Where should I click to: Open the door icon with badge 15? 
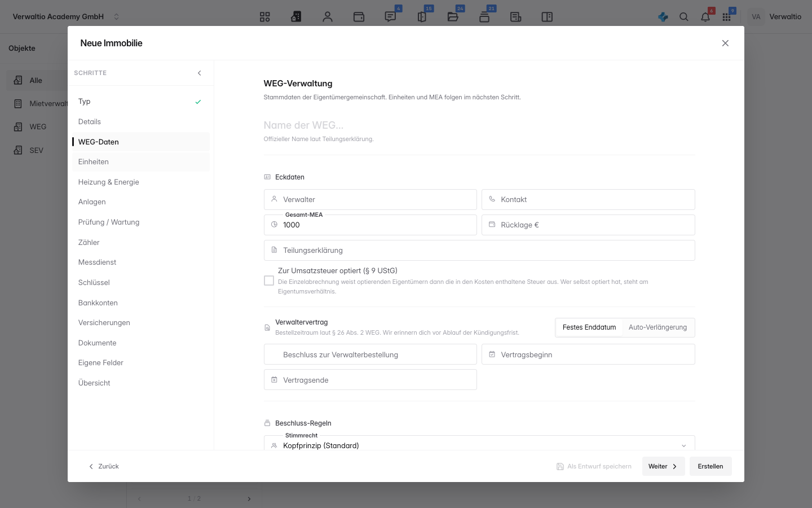click(x=422, y=17)
